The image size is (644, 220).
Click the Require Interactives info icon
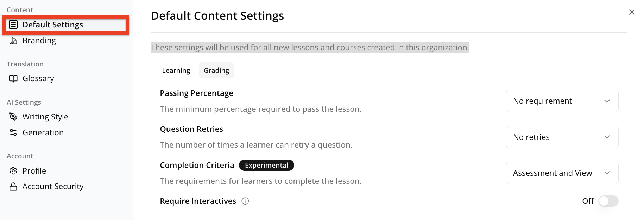[245, 201]
